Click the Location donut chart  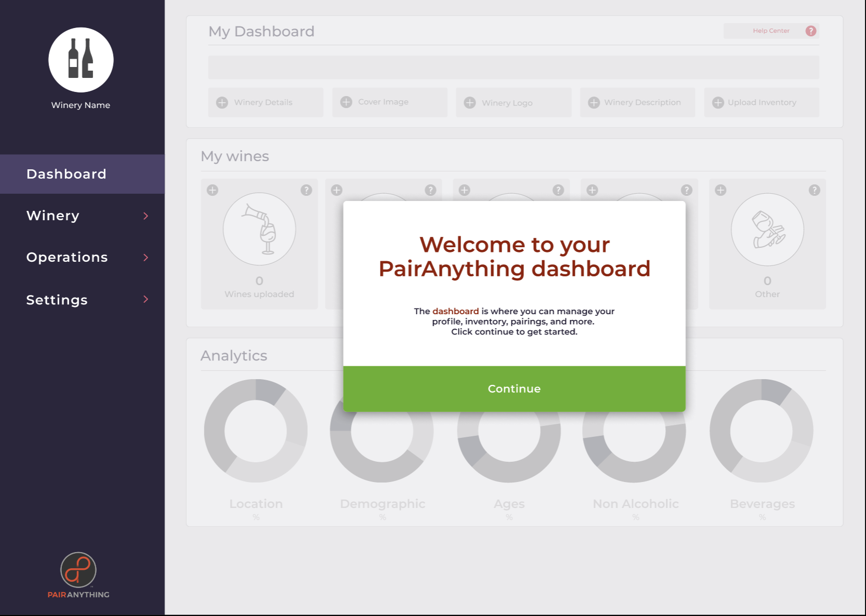pos(256,431)
